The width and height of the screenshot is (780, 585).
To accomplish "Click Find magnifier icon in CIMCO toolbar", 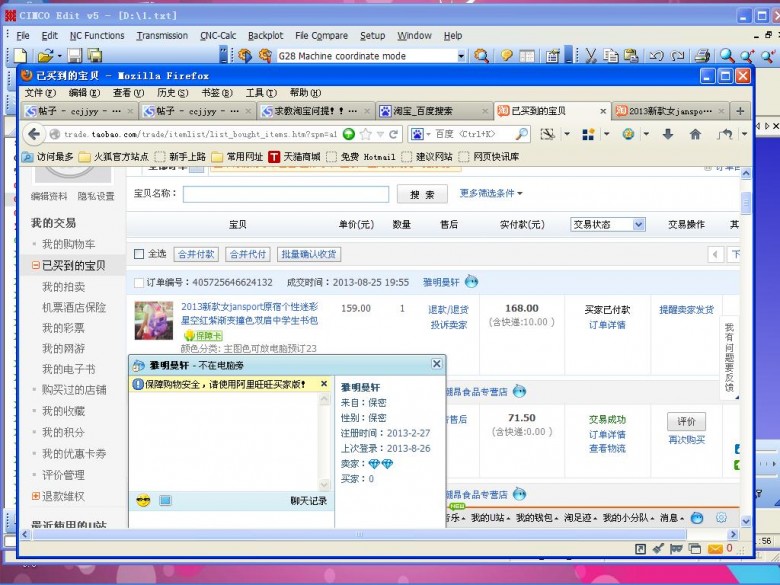I will pos(727,55).
